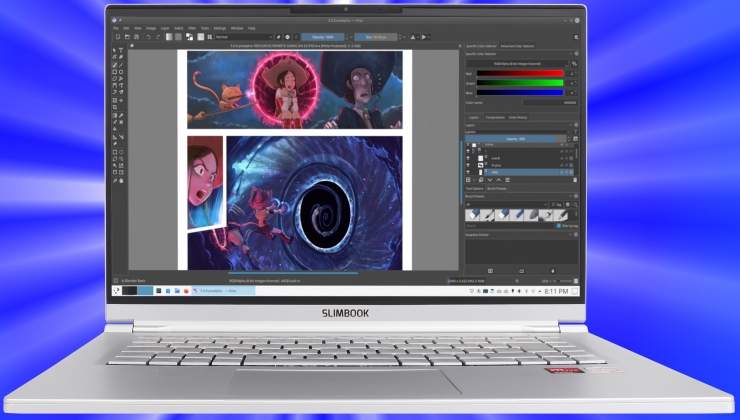Switch to the Compositions tab
The height and width of the screenshot is (420, 740).
tap(495, 117)
